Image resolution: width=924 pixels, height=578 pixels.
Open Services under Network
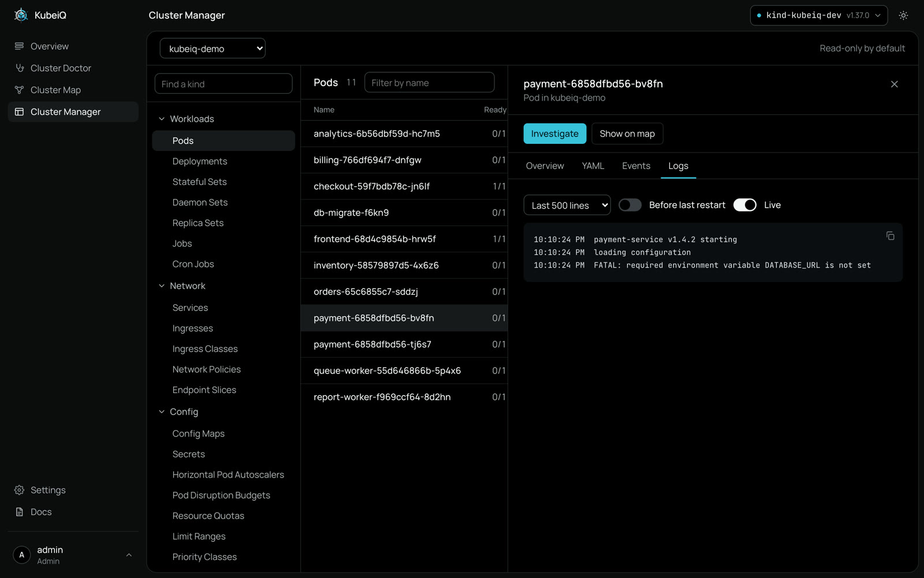(223, 308)
